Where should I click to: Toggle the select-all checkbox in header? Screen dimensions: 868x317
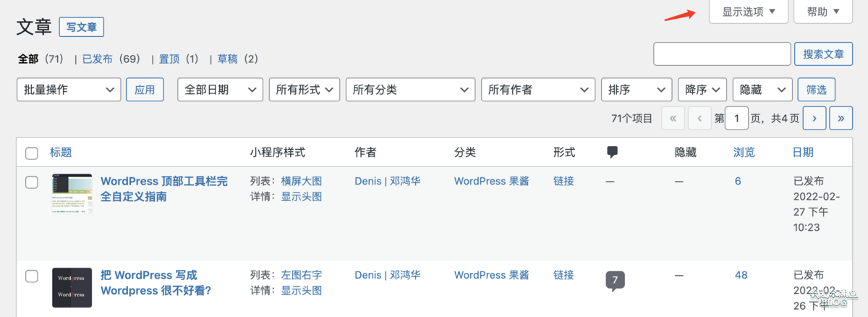(32, 153)
